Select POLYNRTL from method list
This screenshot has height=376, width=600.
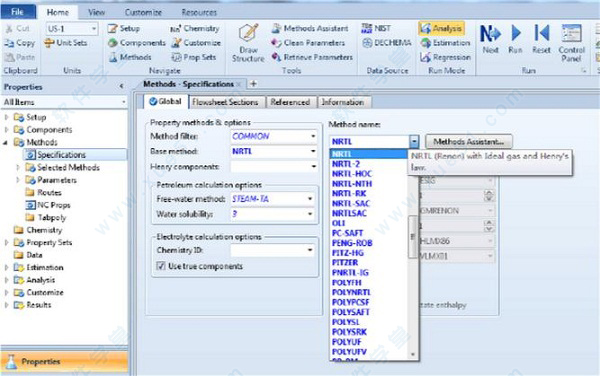click(351, 292)
